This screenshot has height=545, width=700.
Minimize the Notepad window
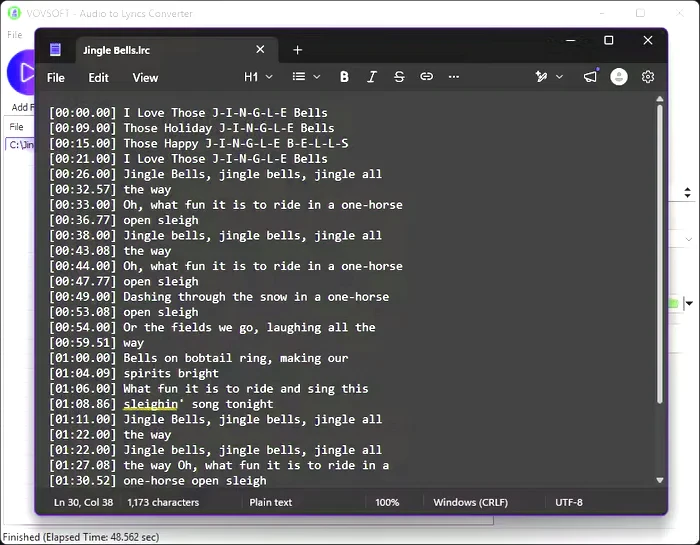(x=570, y=40)
